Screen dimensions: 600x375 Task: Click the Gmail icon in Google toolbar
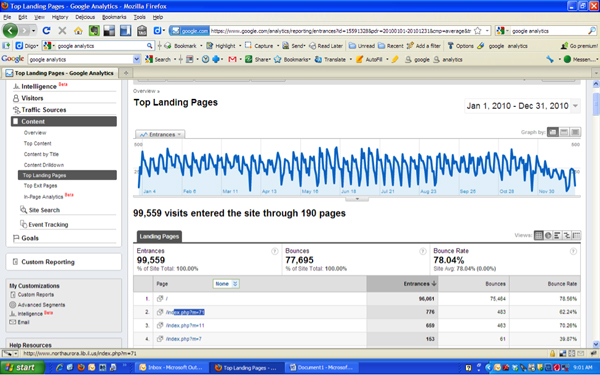232,59
